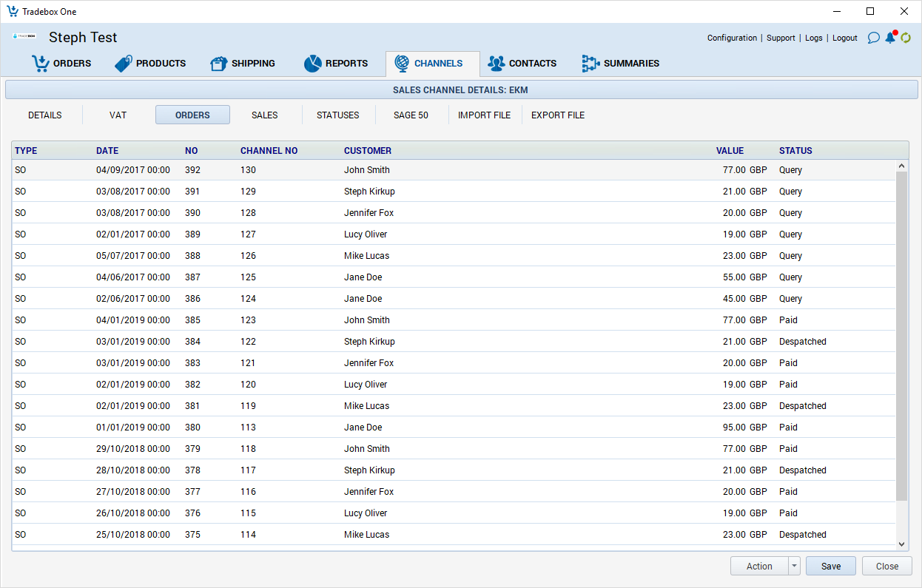The image size is (922, 588).
Task: Click the Save button
Action: 830,567
